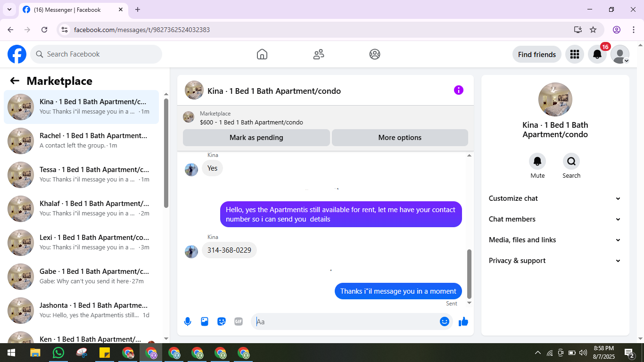
Task: Open the Friends icon in top navigation
Action: 319,54
